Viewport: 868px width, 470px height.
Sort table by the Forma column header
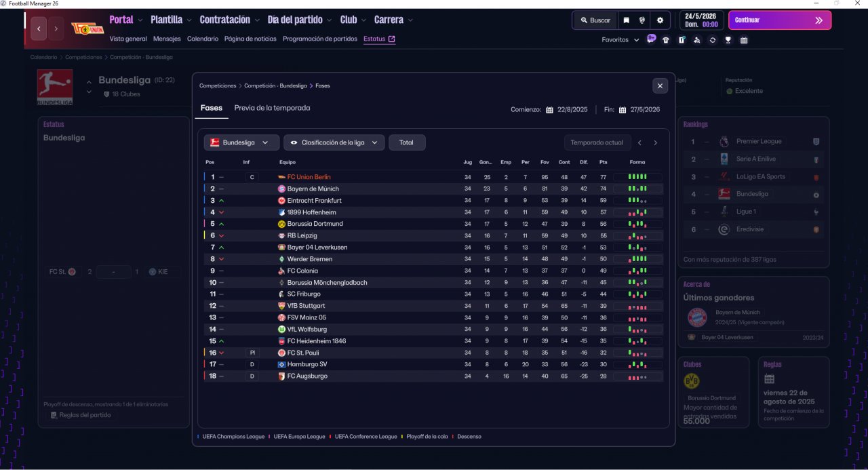[x=637, y=162]
